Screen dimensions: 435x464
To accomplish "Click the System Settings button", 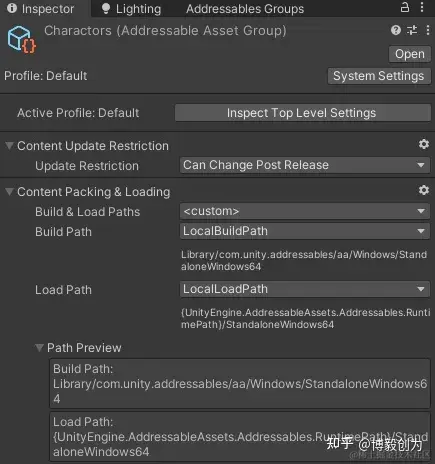I will 379,76.
